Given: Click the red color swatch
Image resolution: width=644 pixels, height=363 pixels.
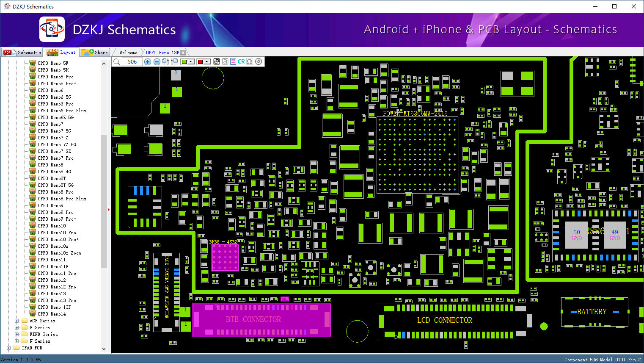Looking at the screenshot, I should [200, 62].
